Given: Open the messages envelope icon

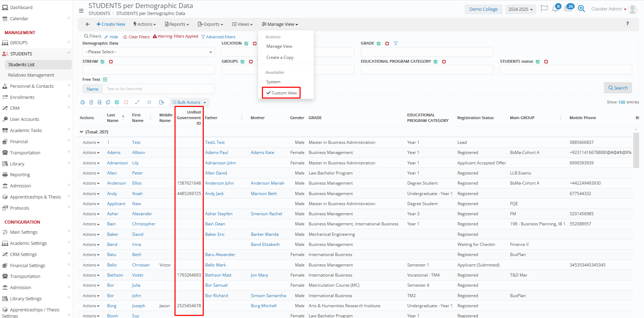Looking at the screenshot, I should tap(568, 9).
